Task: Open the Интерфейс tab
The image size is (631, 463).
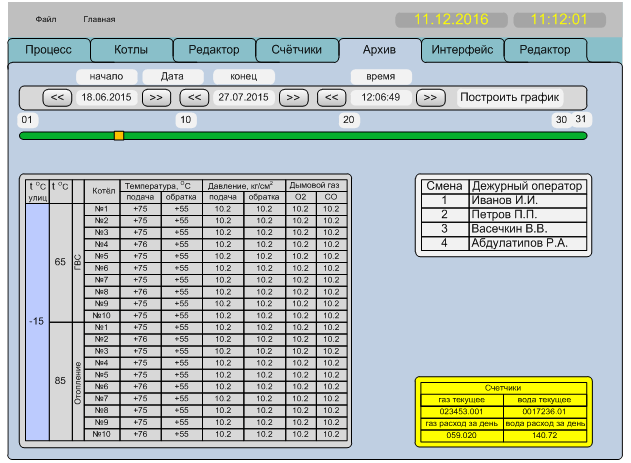Action: (461, 49)
